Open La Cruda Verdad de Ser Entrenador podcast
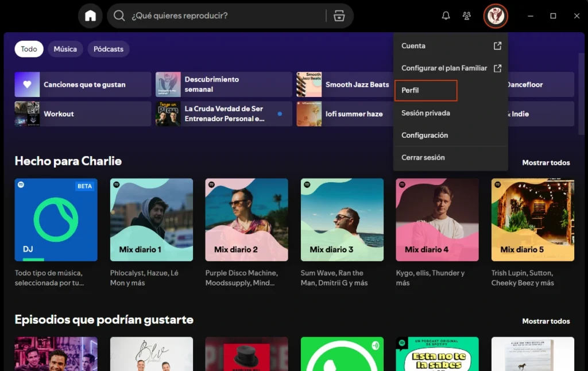The height and width of the screenshot is (371, 588). [x=224, y=114]
